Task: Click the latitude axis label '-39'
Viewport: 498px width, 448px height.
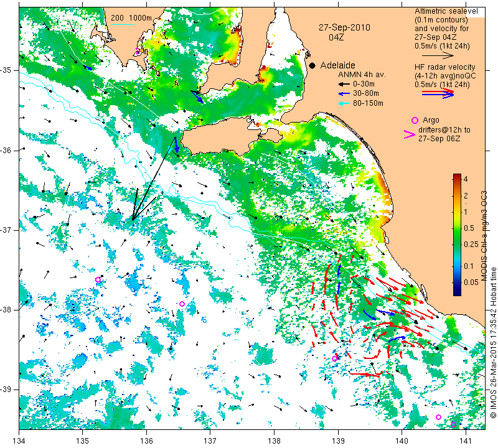Action: point(6,390)
